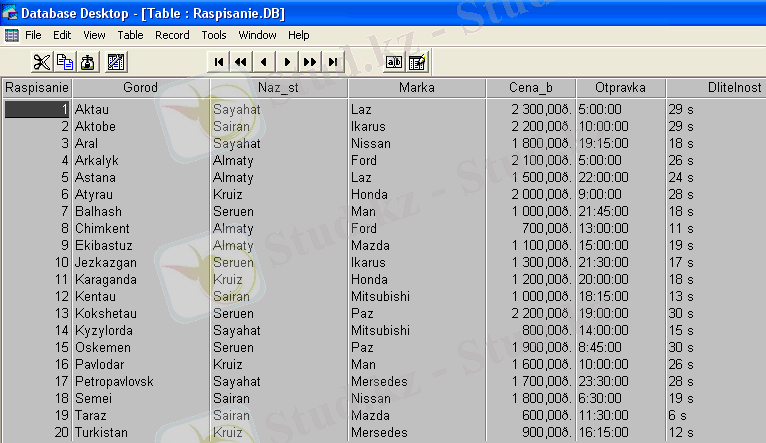Click the 6 s duration cell
The image size is (766, 443).
(x=716, y=416)
